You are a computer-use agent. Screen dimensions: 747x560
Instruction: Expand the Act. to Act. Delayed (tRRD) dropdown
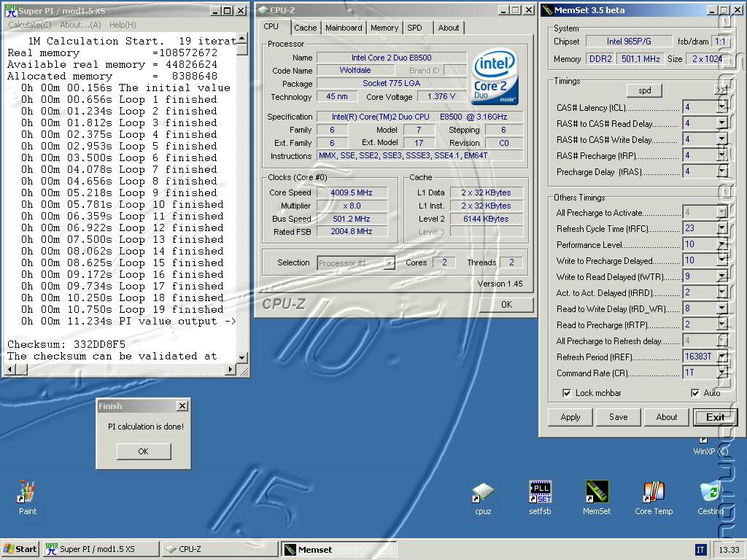pos(722,293)
